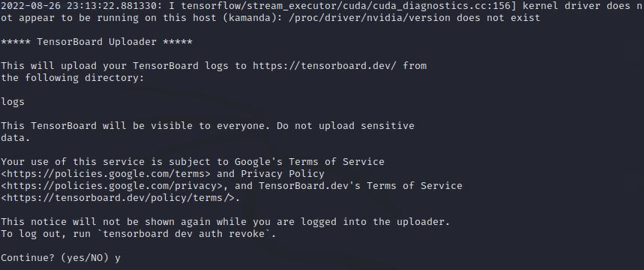Viewport: 644px width, 270px height.
Task: Open the policies.google.com/terms link
Action: [106, 174]
